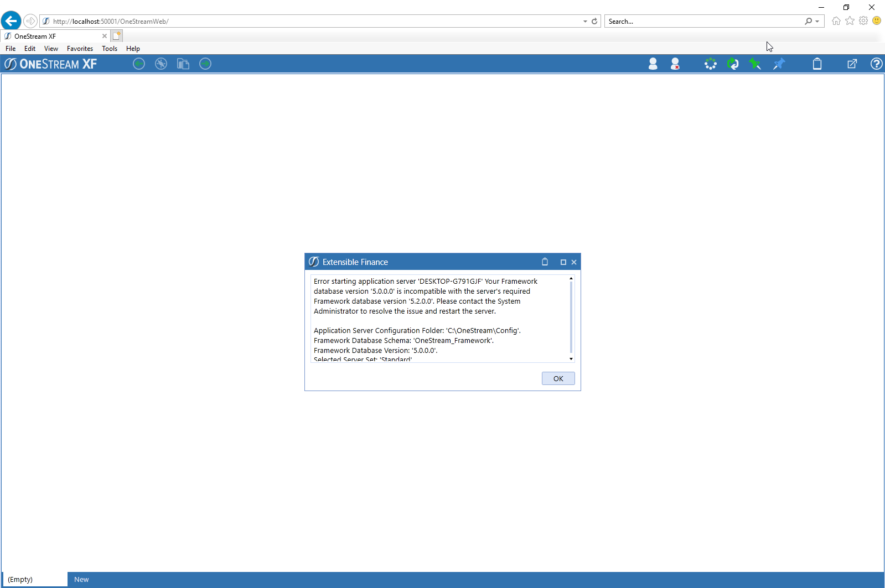The height and width of the screenshot is (588, 885).
Task: Close the Extensible Finance dialog
Action: click(574, 262)
